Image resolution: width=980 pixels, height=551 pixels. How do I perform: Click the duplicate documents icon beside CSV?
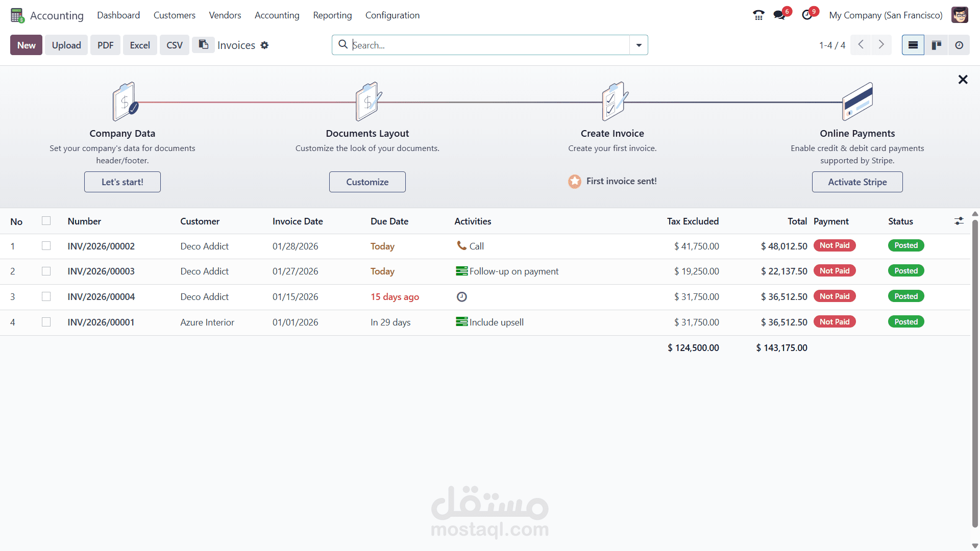coord(203,45)
